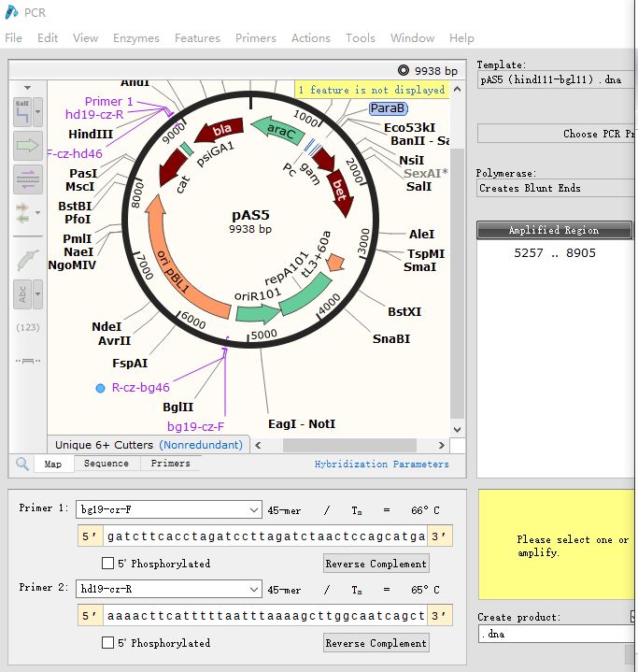
Task: Click the blue dot beside R-cz-bg46
Action: (100, 388)
